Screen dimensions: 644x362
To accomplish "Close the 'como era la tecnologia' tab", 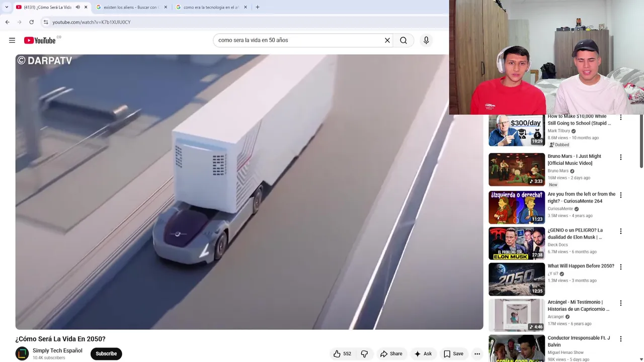I will 246,7.
